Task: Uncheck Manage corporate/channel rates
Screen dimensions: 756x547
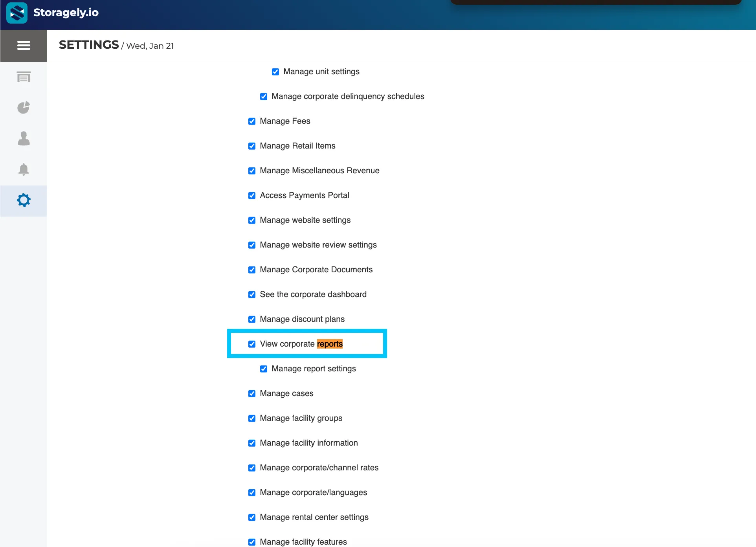Action: [252, 468]
